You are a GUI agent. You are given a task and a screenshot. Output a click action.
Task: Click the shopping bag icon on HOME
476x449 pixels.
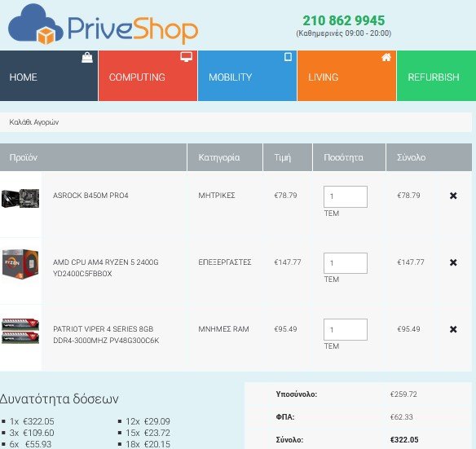(87, 58)
